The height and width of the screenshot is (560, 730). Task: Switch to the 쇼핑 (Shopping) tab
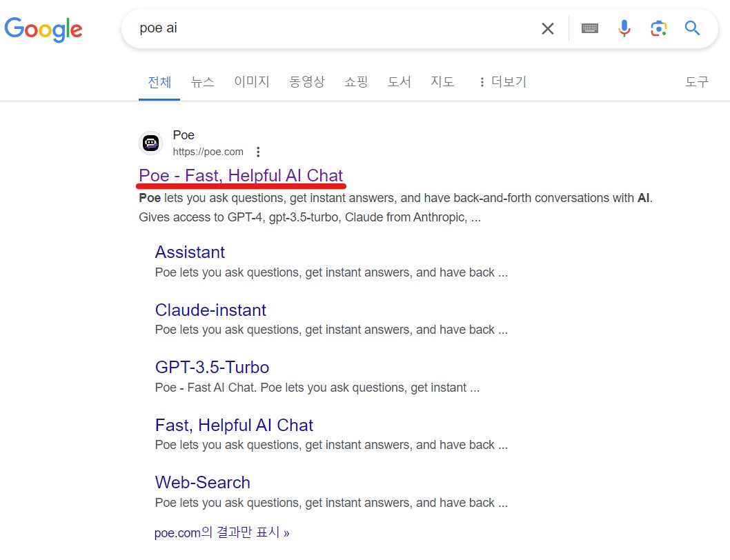pos(356,82)
